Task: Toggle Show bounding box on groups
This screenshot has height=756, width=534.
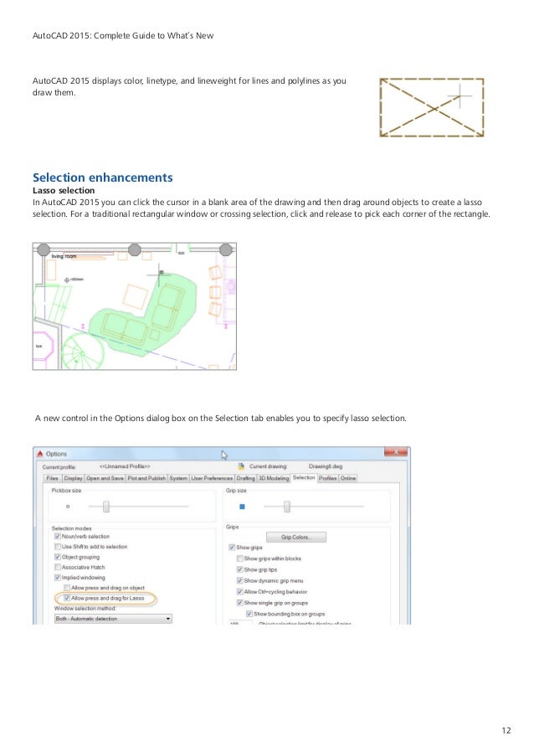Action: 249,614
